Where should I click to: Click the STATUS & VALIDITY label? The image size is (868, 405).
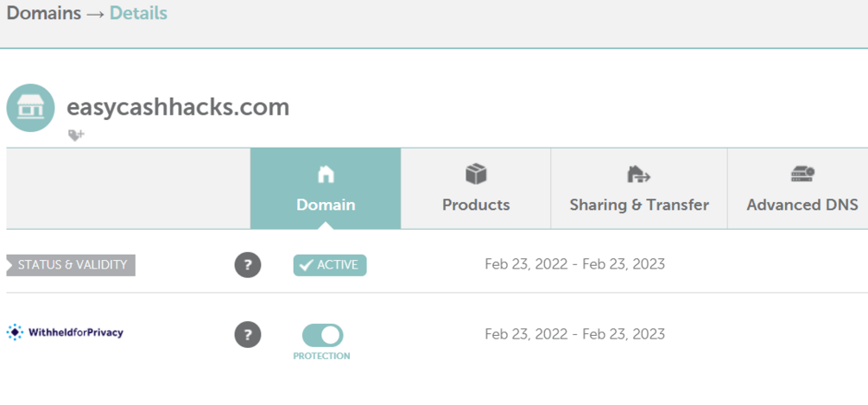(x=71, y=265)
